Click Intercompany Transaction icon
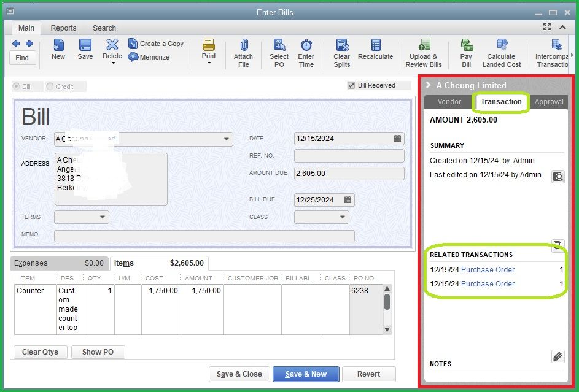 coord(556,45)
